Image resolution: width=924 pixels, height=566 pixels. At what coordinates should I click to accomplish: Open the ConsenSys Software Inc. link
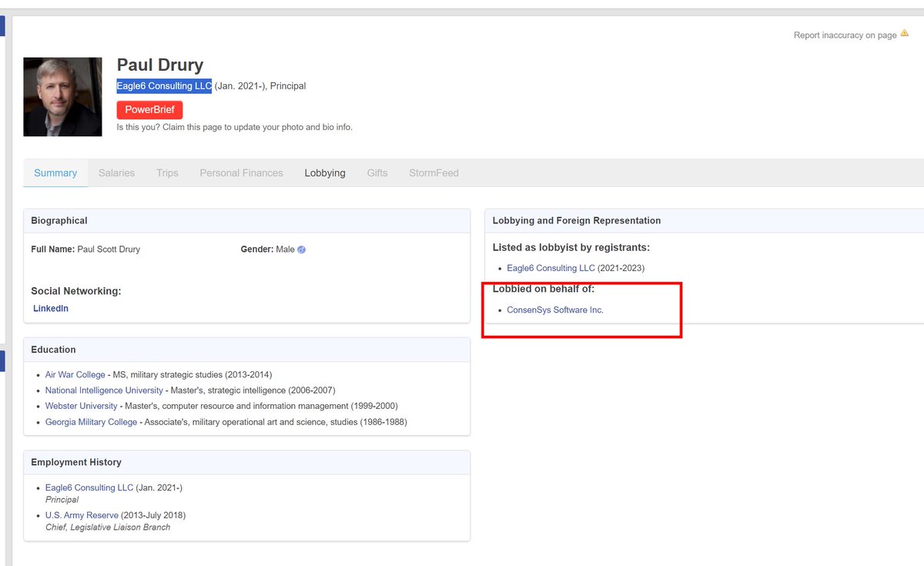click(555, 310)
